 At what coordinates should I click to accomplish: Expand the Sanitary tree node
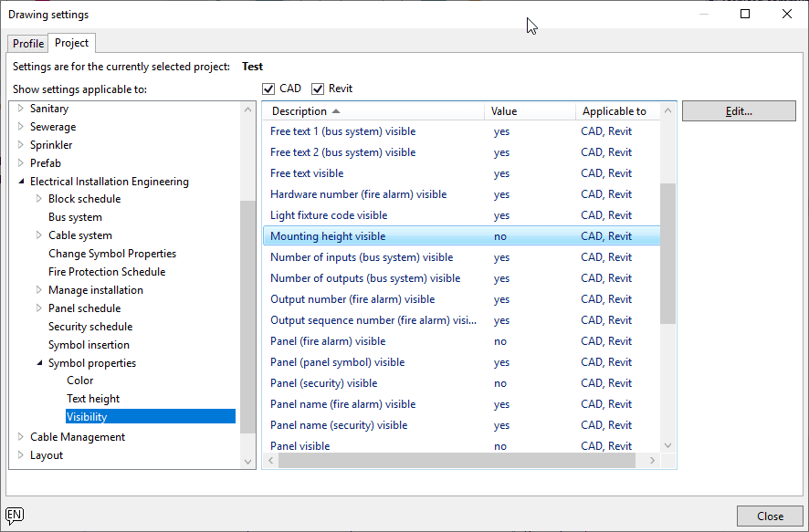(x=21, y=109)
